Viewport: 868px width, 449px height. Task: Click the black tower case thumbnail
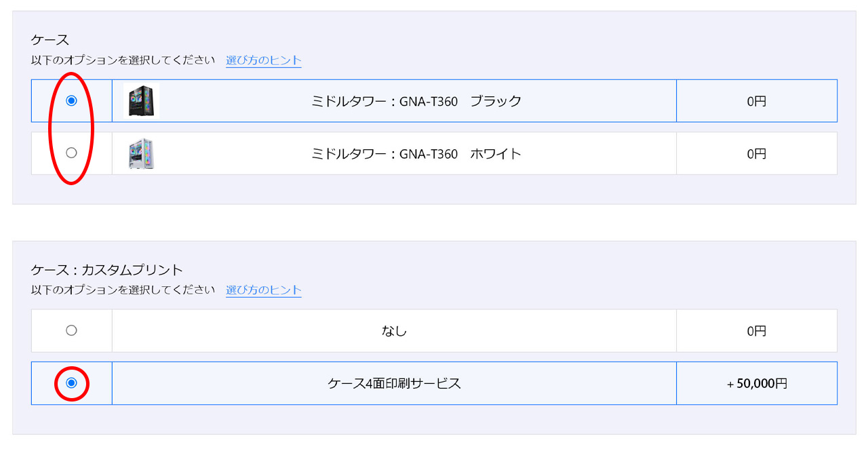click(142, 100)
